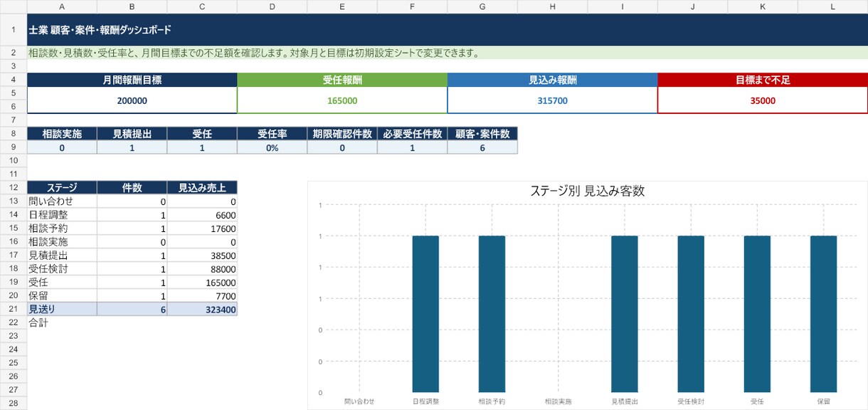The image size is (868, 410).
Task: Click the green 165000 value under 受任報酬
Action: click(x=342, y=100)
